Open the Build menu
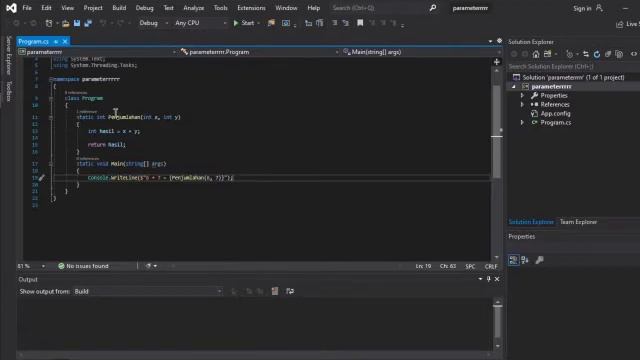The width and height of the screenshot is (640, 360). 119,8
